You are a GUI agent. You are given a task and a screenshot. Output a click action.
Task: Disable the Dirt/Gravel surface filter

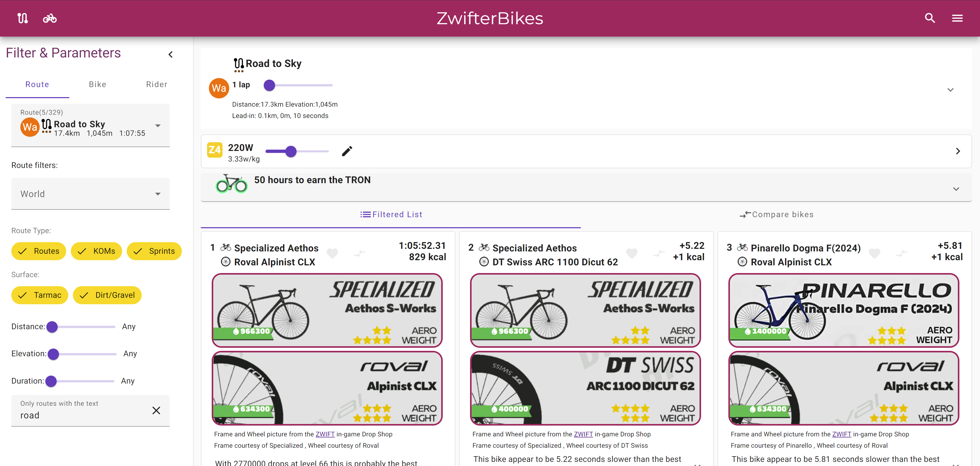(107, 295)
